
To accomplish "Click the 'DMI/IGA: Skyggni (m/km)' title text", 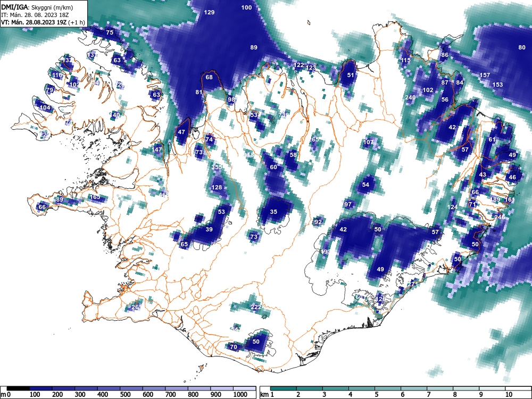I will [37, 7].
